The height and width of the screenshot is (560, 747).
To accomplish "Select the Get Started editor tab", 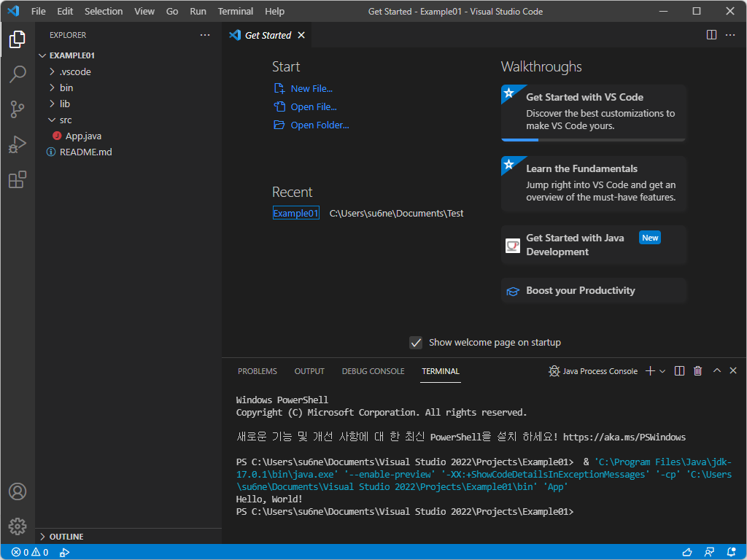I will (x=267, y=35).
